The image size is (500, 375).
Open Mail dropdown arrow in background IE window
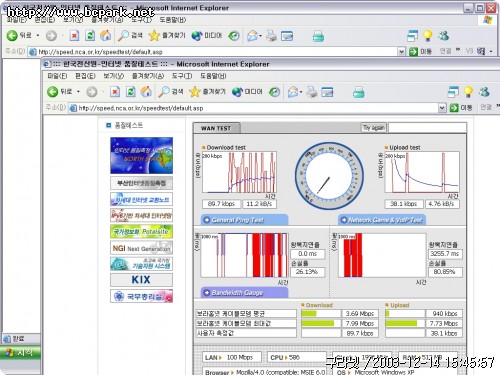click(x=260, y=35)
